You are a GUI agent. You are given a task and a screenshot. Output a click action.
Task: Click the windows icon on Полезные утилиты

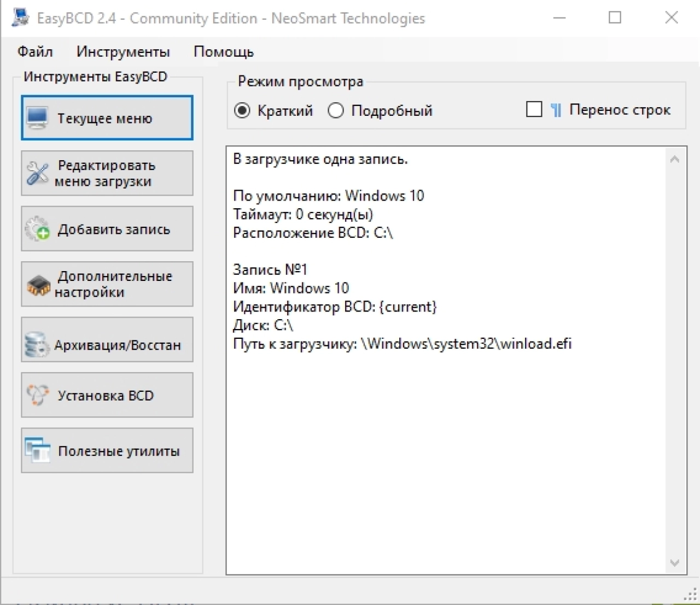pos(38,451)
